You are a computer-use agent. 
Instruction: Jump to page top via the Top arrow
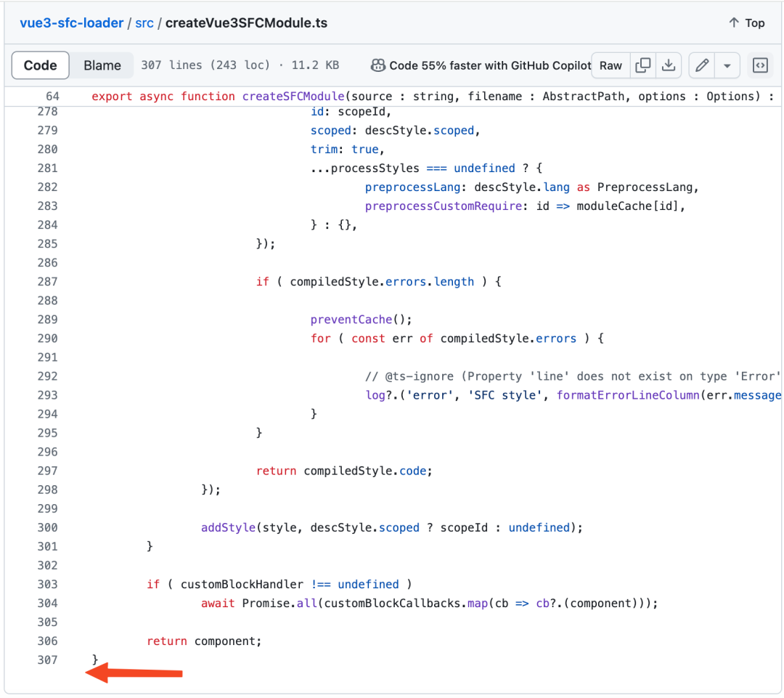click(746, 23)
